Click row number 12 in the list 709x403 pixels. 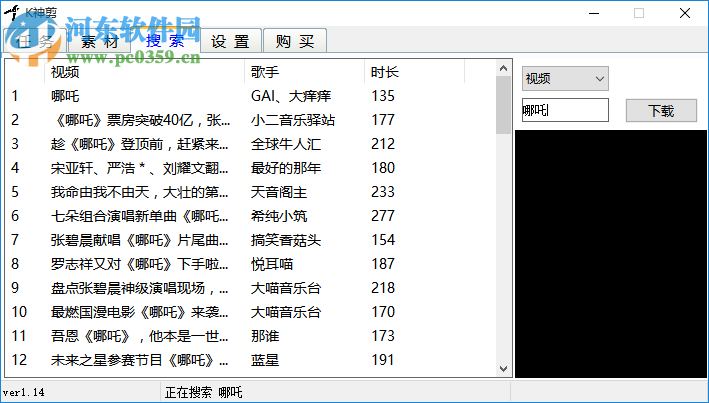pyautogui.click(x=19, y=360)
